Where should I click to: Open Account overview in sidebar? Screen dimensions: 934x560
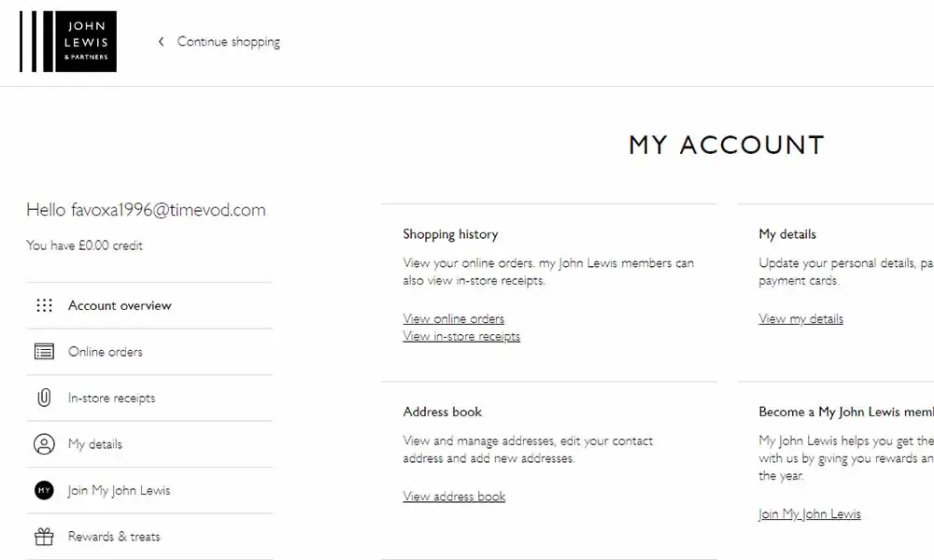click(149, 305)
